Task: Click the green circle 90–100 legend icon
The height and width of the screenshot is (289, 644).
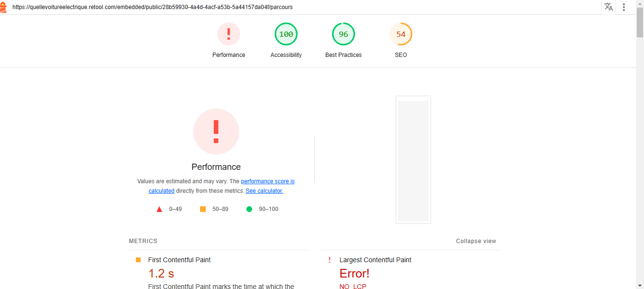Action: point(249,209)
